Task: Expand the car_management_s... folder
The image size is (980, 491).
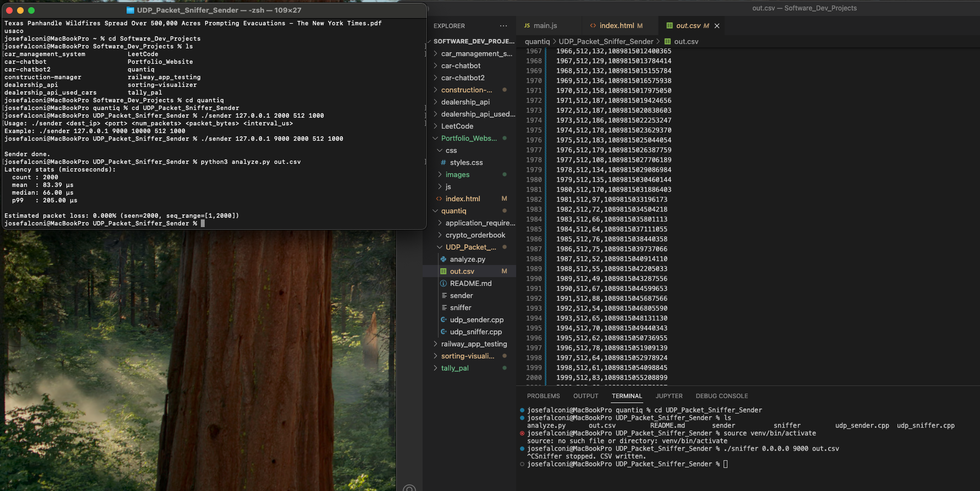Action: pyautogui.click(x=436, y=53)
